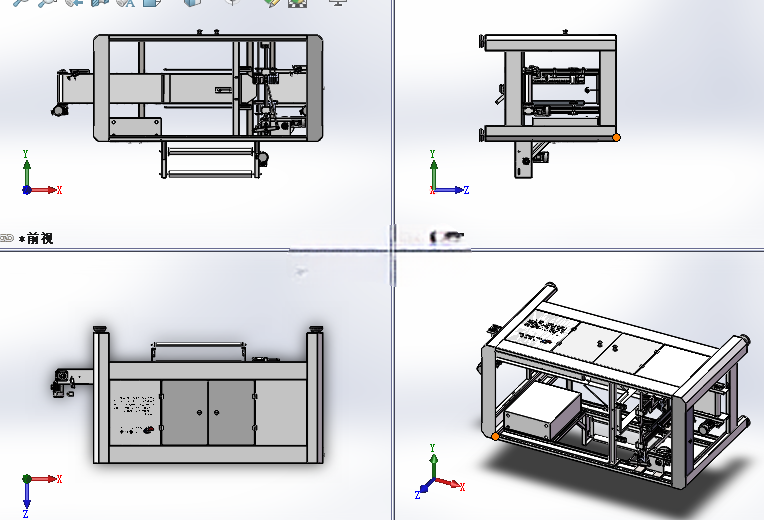Open the View Orientation cube icon
764x520 pixels.
152,2
